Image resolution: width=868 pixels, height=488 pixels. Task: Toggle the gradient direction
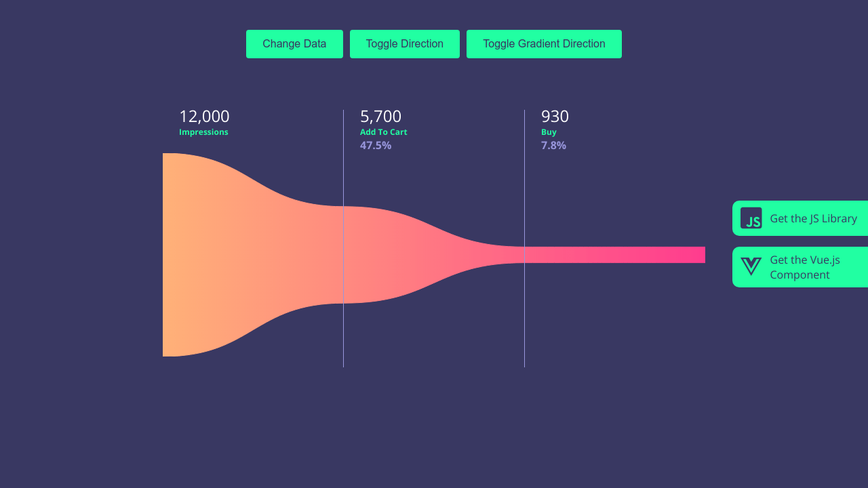544,43
